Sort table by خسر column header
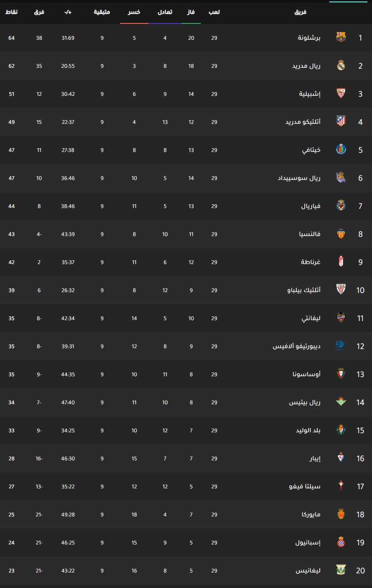This screenshot has height=588, width=372. [134, 12]
